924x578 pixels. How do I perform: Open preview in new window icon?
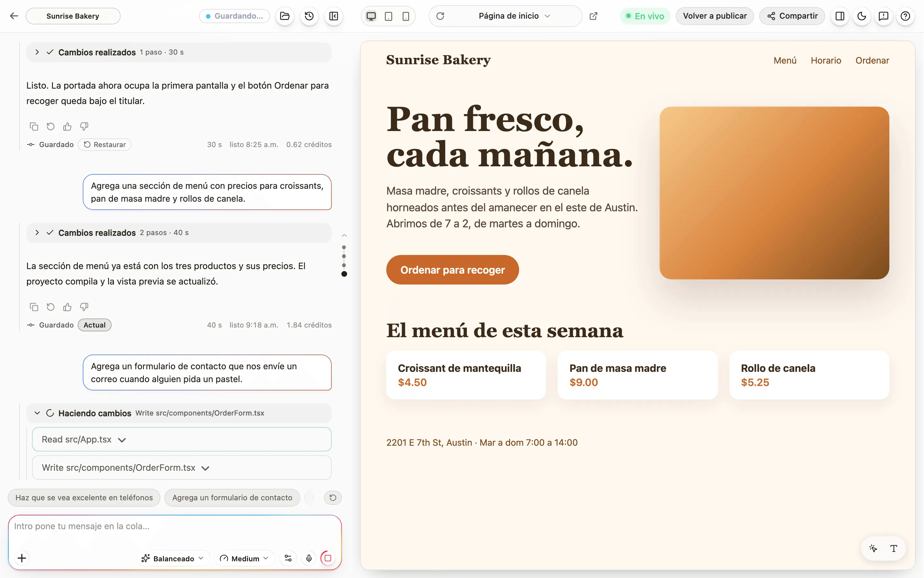tap(593, 16)
